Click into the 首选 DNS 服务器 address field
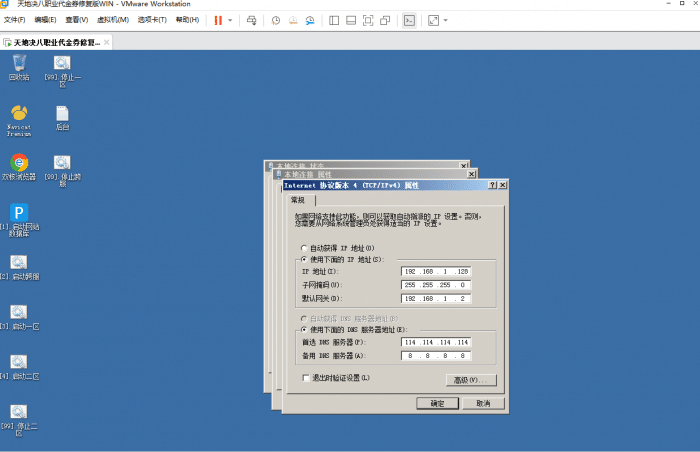This screenshot has width=700, height=452. point(436,342)
